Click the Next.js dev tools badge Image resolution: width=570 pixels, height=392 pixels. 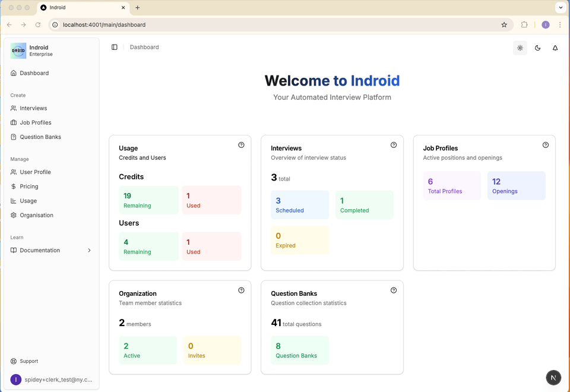coord(553,378)
